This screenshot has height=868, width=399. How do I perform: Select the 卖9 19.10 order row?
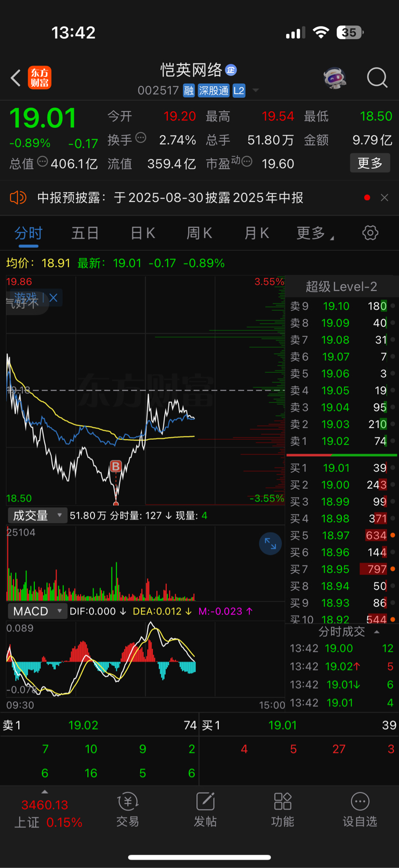[341, 306]
